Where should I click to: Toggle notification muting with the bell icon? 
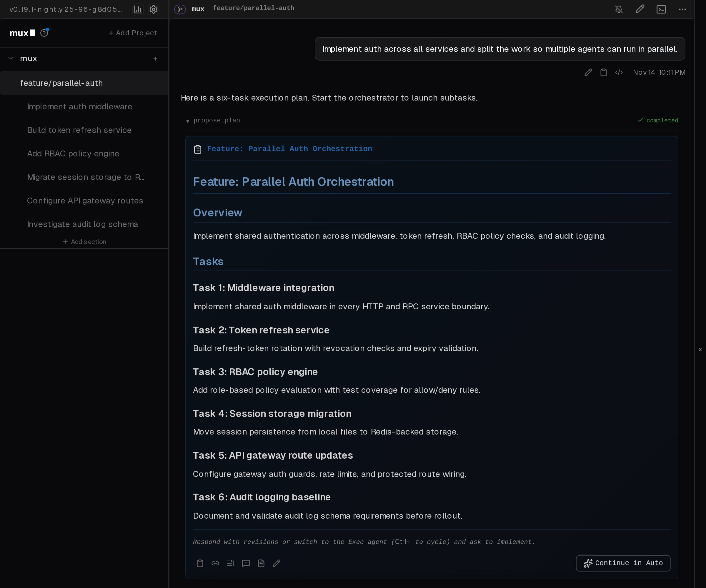619,9
